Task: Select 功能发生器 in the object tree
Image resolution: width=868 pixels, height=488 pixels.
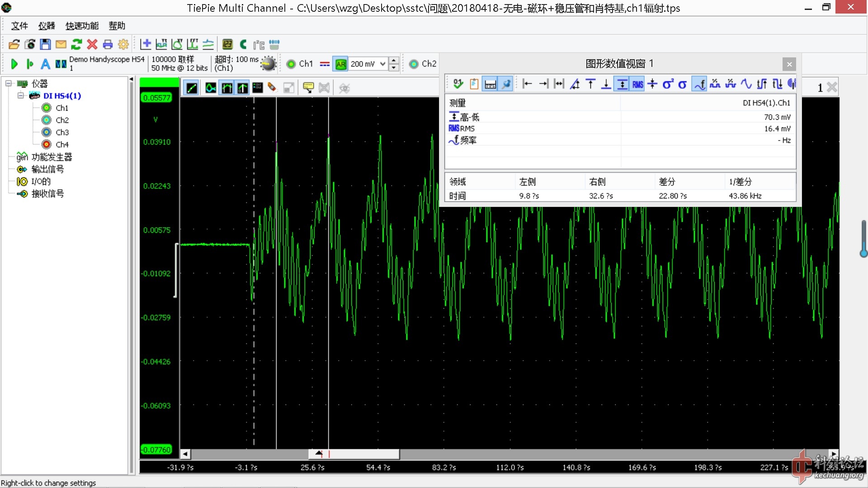Action: (x=52, y=157)
